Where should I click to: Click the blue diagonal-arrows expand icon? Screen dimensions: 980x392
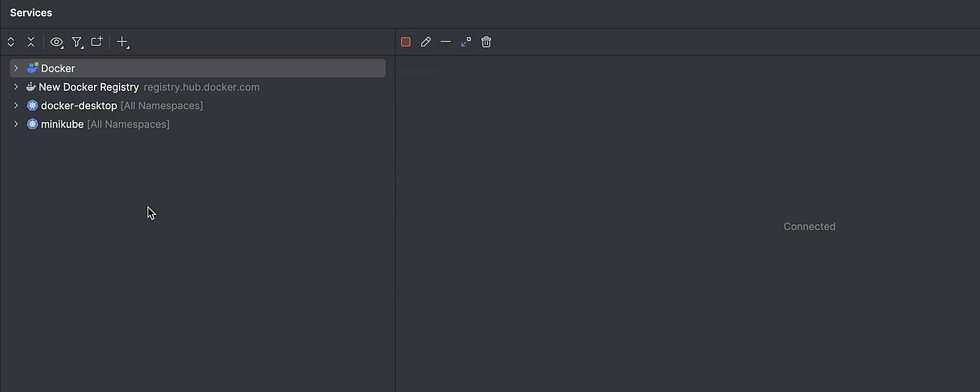(466, 42)
